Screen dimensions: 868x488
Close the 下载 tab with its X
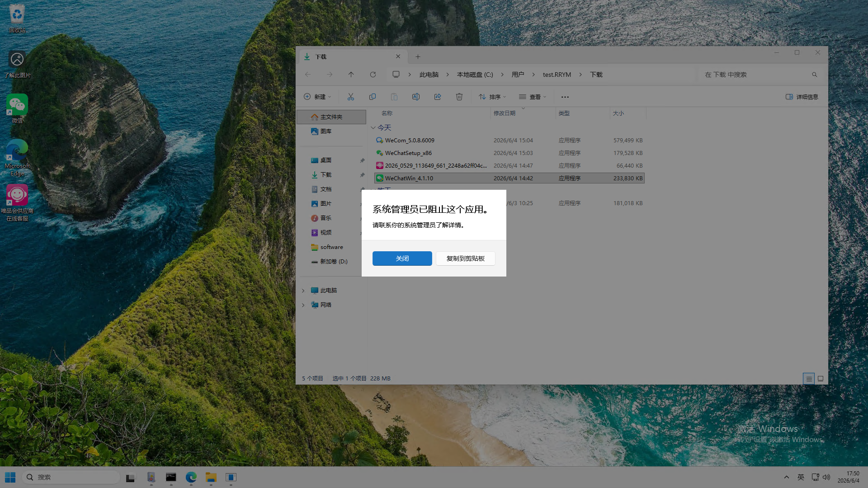point(398,56)
